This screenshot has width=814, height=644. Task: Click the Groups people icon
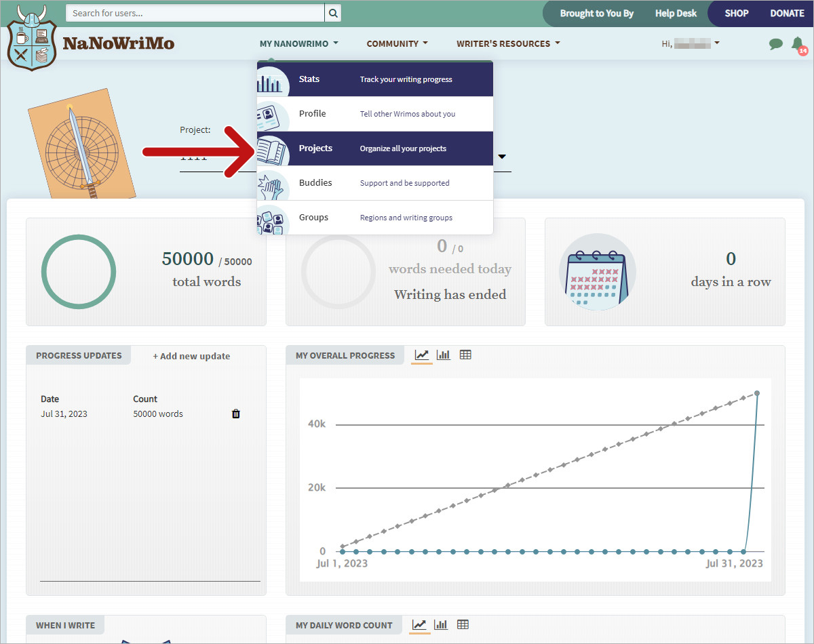pyautogui.click(x=273, y=218)
